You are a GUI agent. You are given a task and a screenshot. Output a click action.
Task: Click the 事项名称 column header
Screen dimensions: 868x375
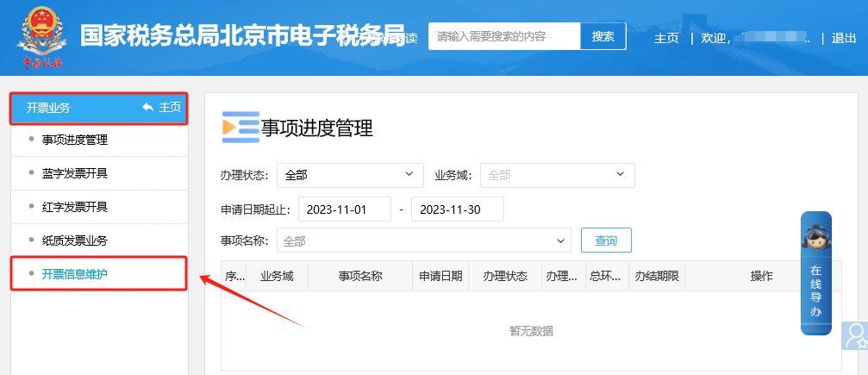[360, 276]
